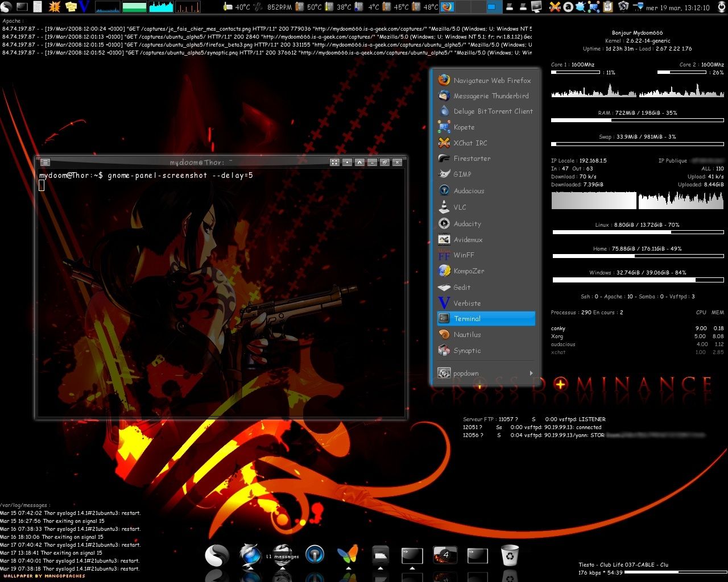Open the cyan network graph monitor applet

(x=161, y=7)
